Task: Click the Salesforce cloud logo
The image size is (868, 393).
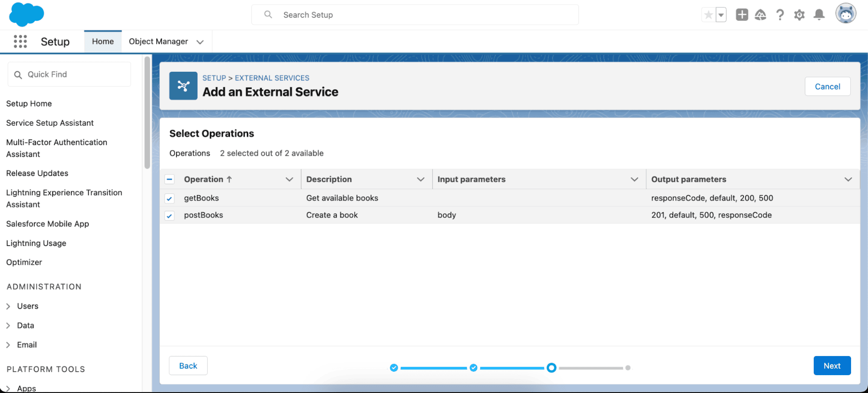Action: coord(26,14)
